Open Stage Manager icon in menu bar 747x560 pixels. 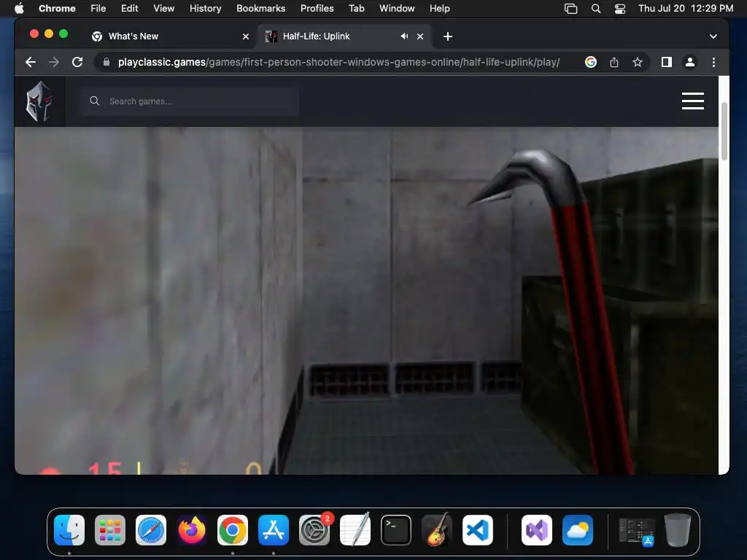click(x=570, y=8)
